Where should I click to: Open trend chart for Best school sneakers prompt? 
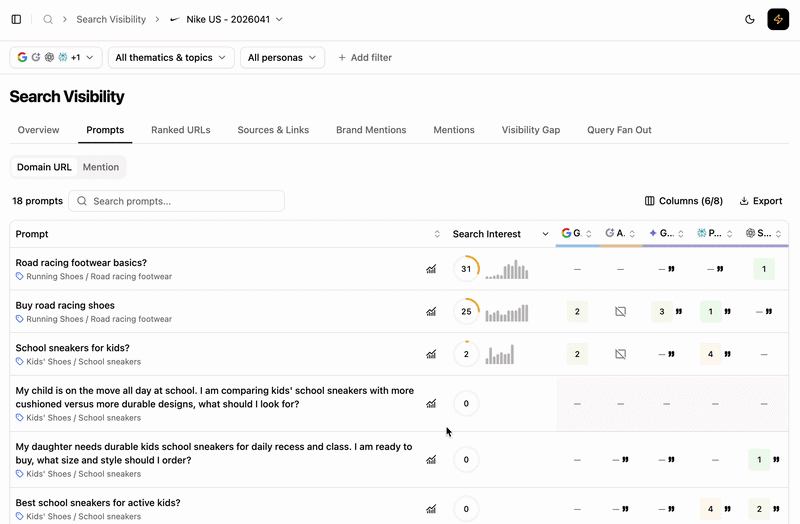tap(431, 509)
